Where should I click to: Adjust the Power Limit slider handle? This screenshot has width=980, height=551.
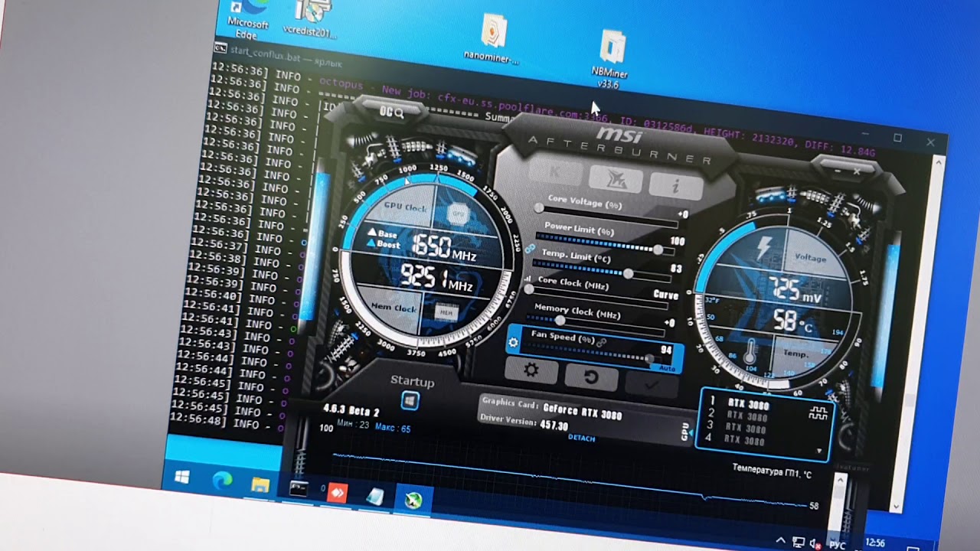coord(658,249)
